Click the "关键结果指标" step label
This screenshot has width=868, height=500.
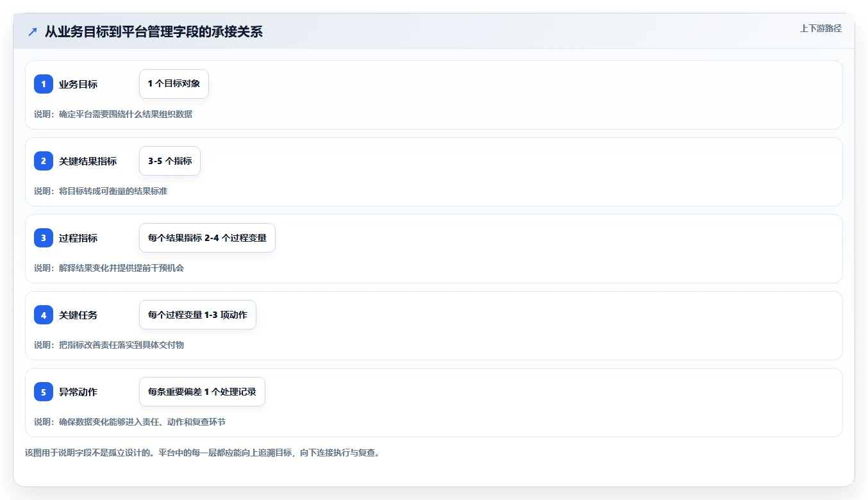(88, 161)
